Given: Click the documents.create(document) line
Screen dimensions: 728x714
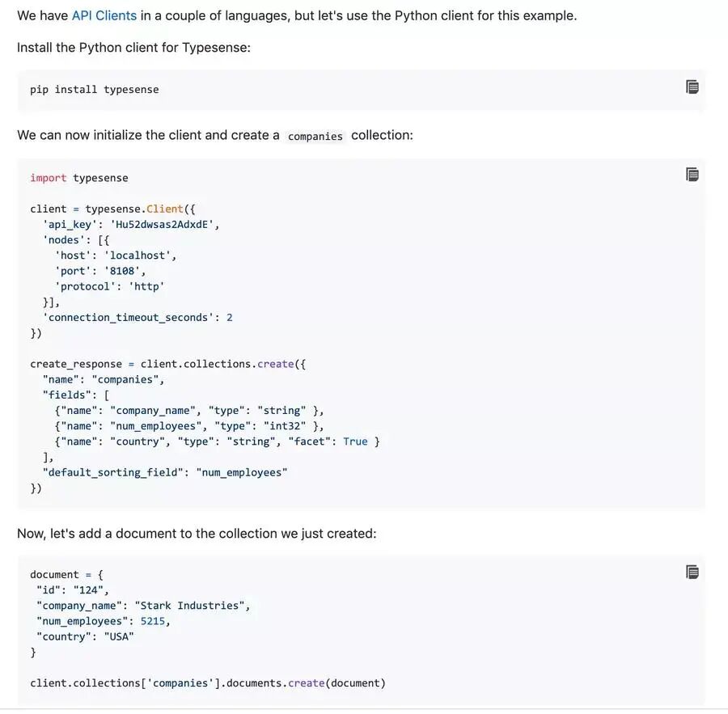Looking at the screenshot, I should point(208,683).
